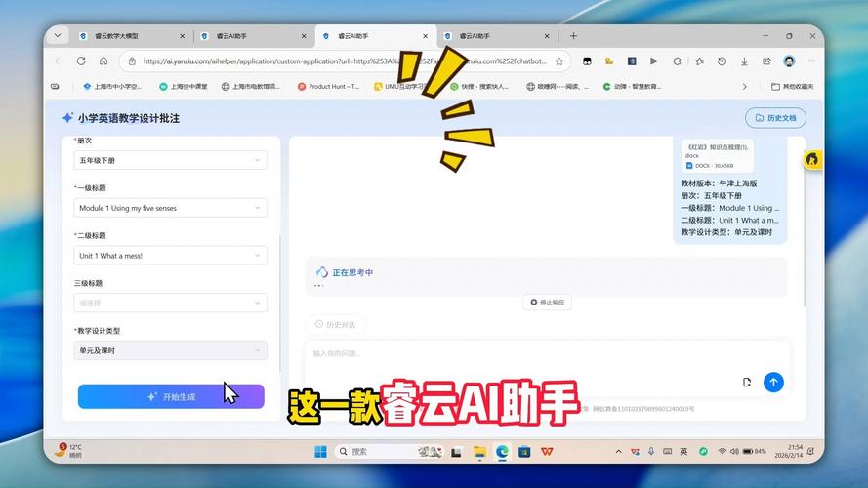Open the browser profile avatar
Viewport: 868px width, 488px height.
coord(789,61)
